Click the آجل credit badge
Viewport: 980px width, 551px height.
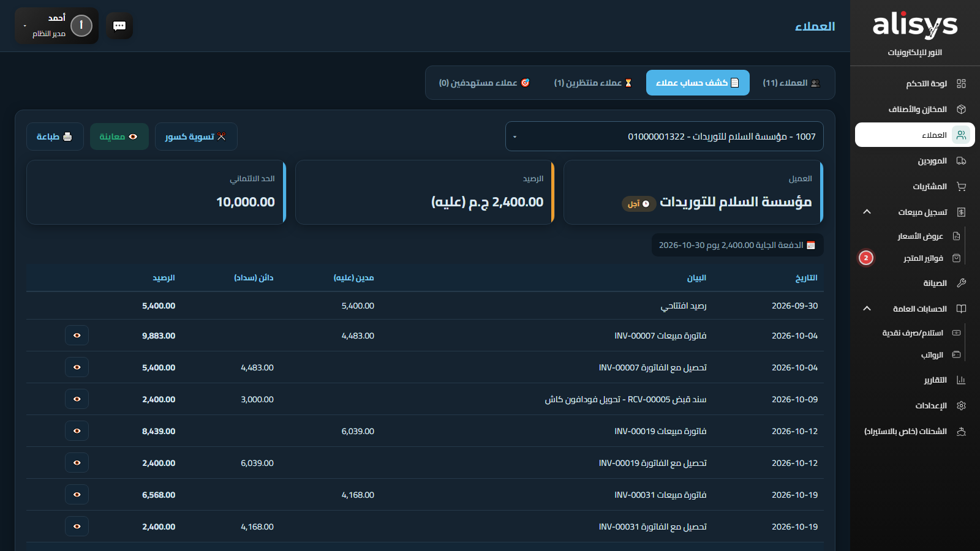pyautogui.click(x=639, y=204)
